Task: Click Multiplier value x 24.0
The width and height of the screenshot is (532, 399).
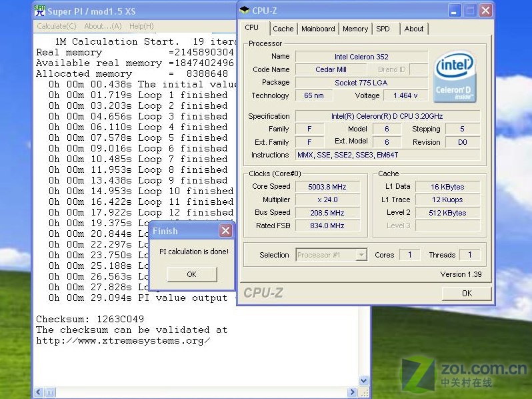Action: pyautogui.click(x=327, y=199)
